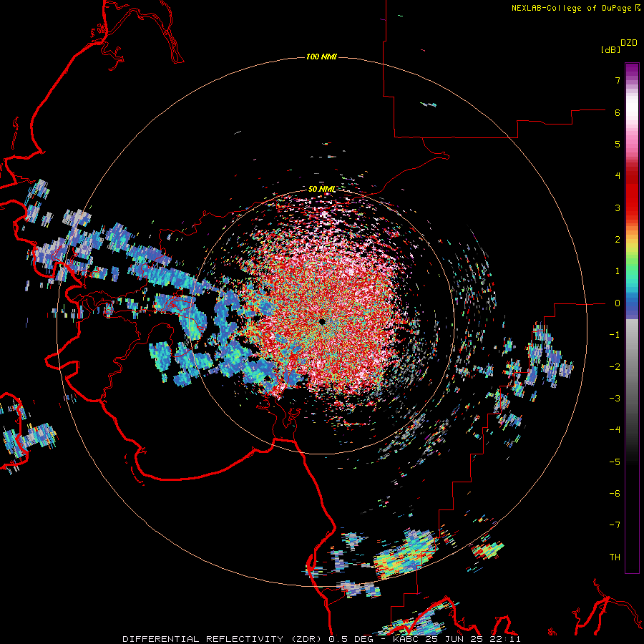
Task: Click the black radar site dot
Action: [x=323, y=321]
